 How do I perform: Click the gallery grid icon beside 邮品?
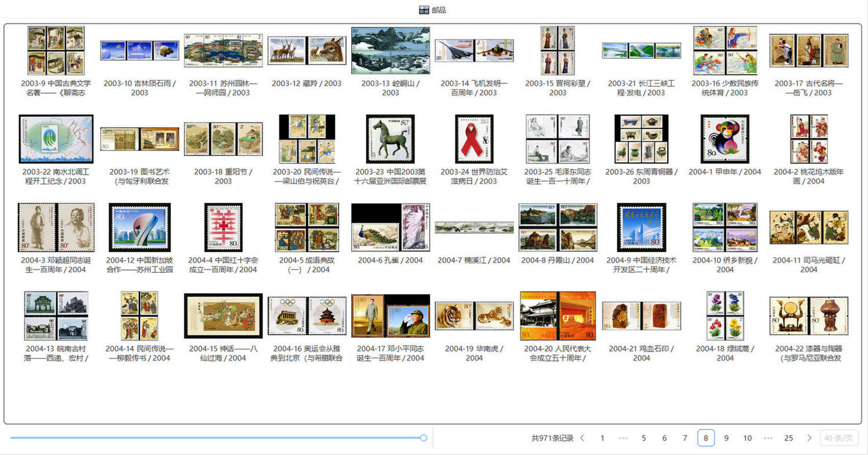(x=423, y=9)
